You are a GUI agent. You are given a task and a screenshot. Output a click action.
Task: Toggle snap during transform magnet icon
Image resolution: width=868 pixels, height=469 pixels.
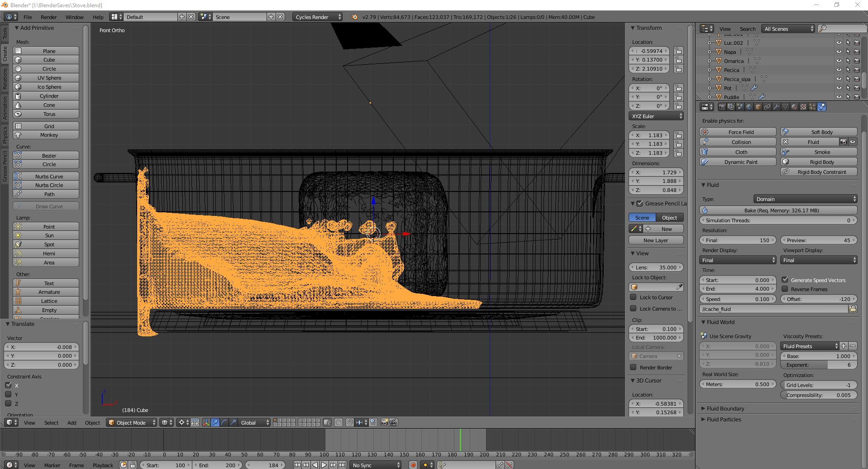(350, 422)
